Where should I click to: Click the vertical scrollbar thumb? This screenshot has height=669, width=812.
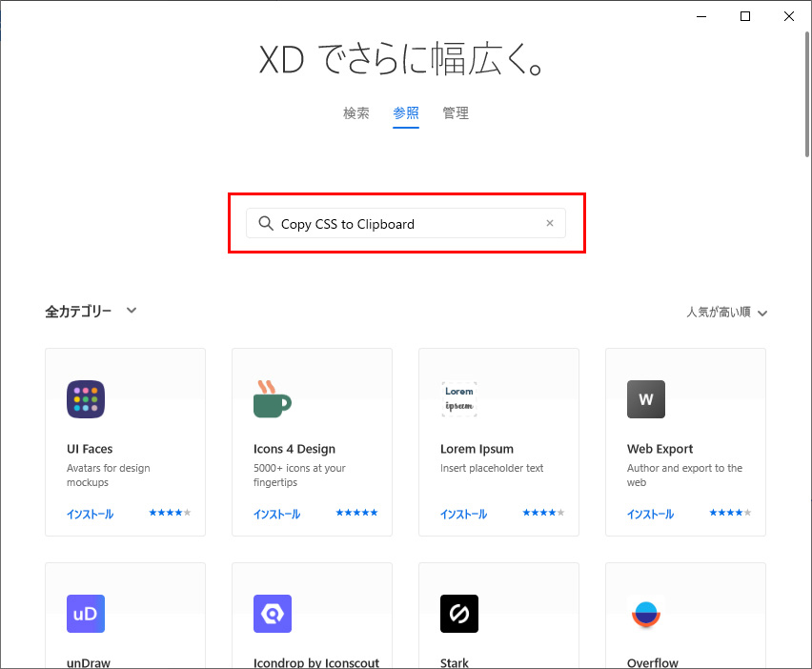(x=807, y=94)
